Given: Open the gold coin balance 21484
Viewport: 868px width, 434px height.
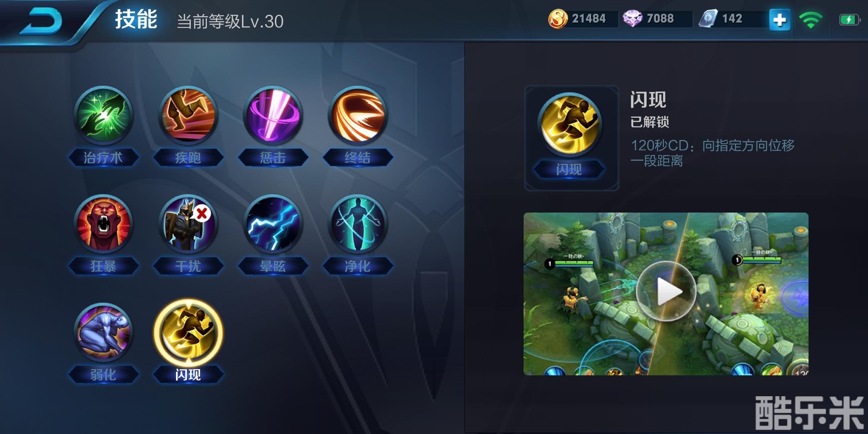Looking at the screenshot, I should [578, 19].
